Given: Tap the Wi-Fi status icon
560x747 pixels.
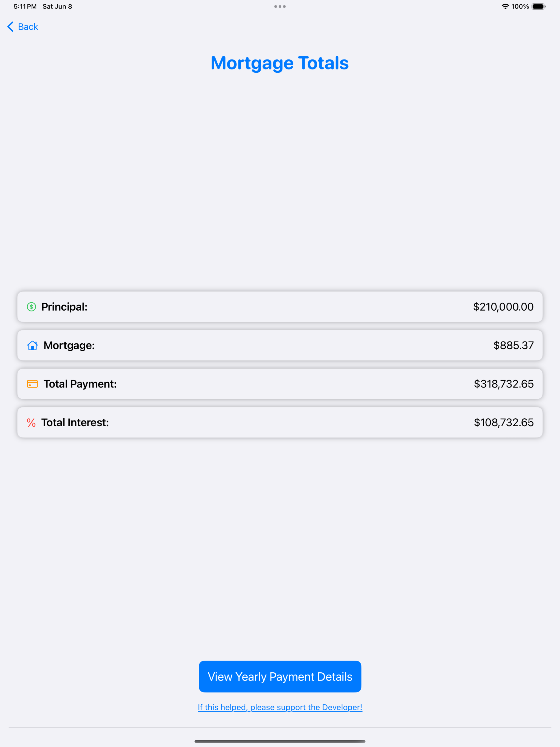Looking at the screenshot, I should pos(505,6).
